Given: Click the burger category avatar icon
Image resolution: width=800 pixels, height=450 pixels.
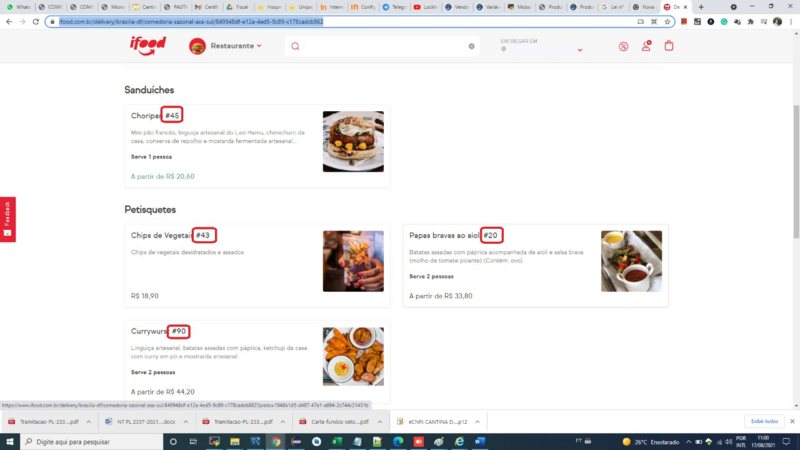Looking at the screenshot, I should (197, 46).
